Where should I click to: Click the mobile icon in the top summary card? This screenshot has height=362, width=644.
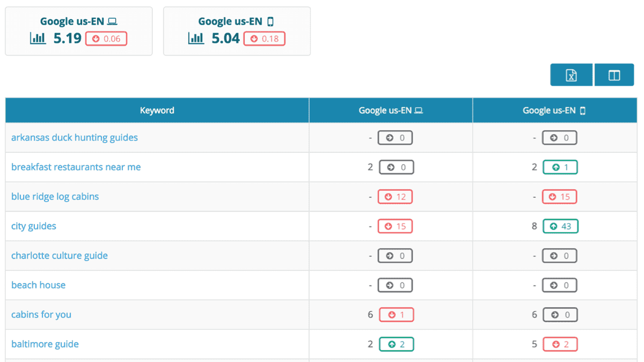click(270, 22)
